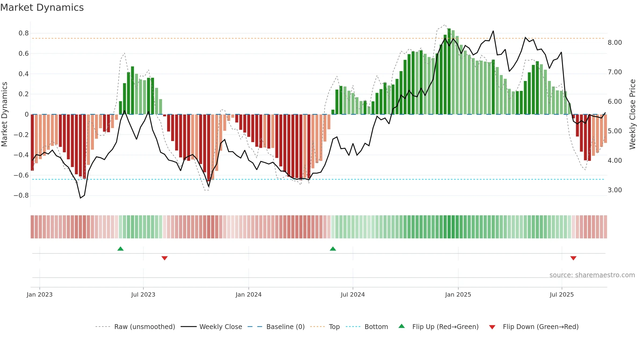644x362 pixels.
Task: Click the 3.00 right-axis price label
Action: click(615, 190)
